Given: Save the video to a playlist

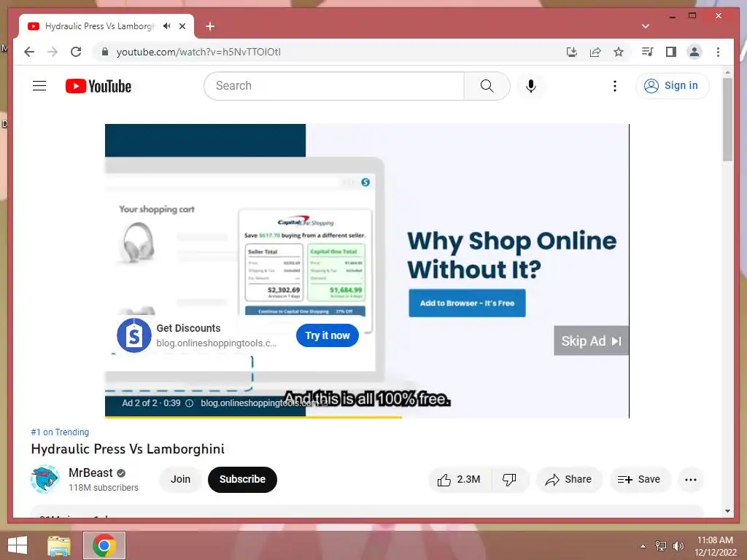Looking at the screenshot, I should click(640, 480).
